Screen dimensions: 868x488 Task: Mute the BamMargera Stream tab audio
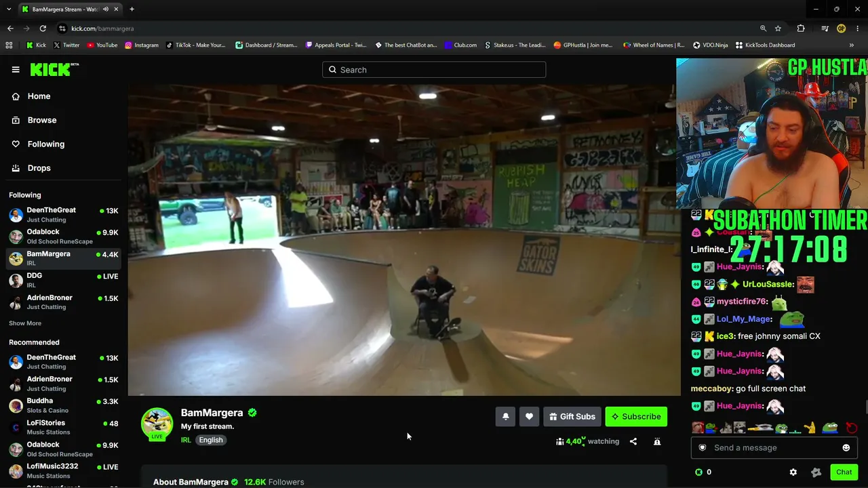105,9
